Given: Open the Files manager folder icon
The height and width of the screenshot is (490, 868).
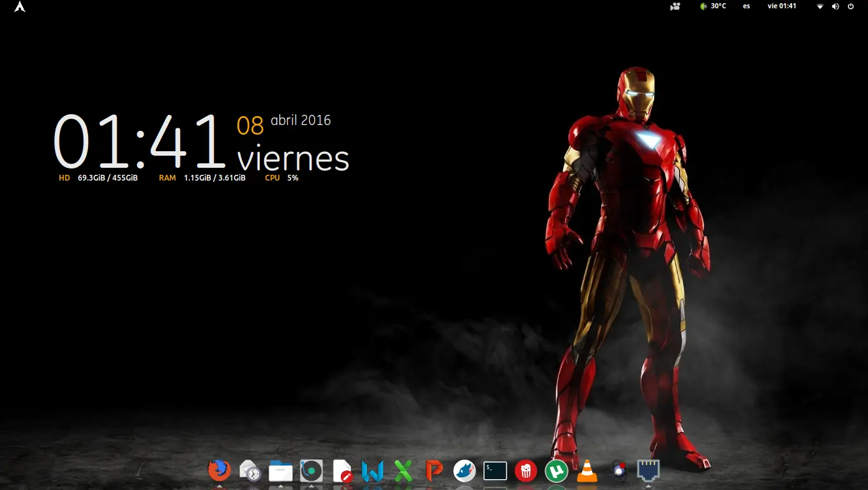Looking at the screenshot, I should click(281, 471).
